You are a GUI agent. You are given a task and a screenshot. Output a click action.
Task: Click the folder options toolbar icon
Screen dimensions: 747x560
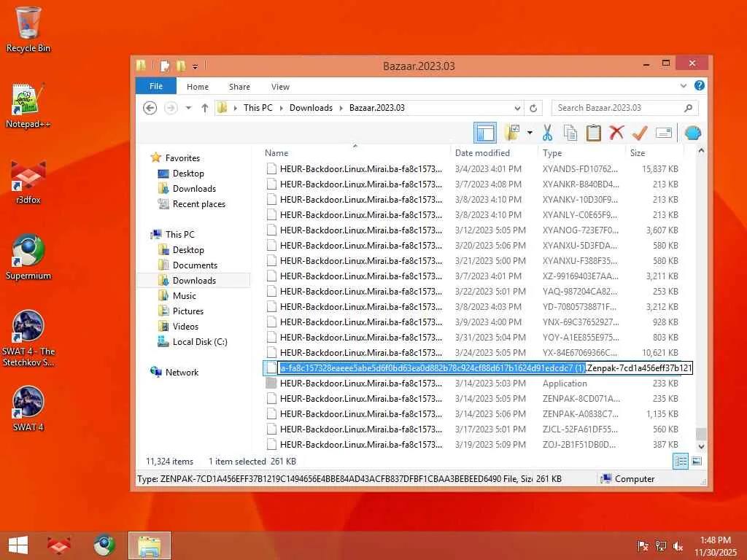pyautogui.click(x=513, y=133)
